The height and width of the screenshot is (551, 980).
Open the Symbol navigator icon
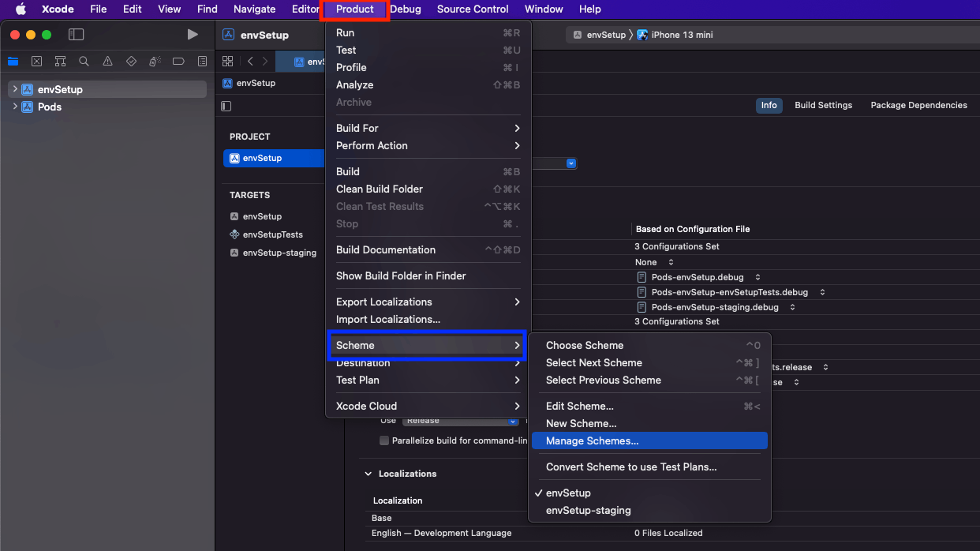coord(60,62)
